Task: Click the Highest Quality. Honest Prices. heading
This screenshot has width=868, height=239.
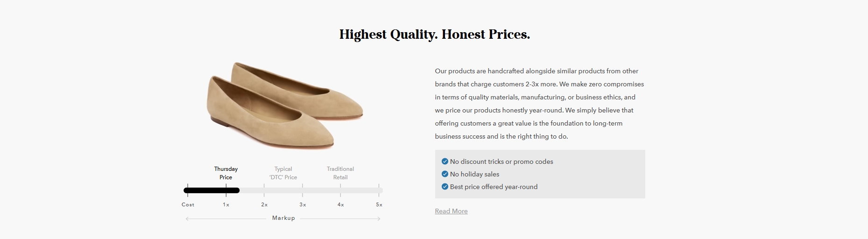Action: [435, 35]
